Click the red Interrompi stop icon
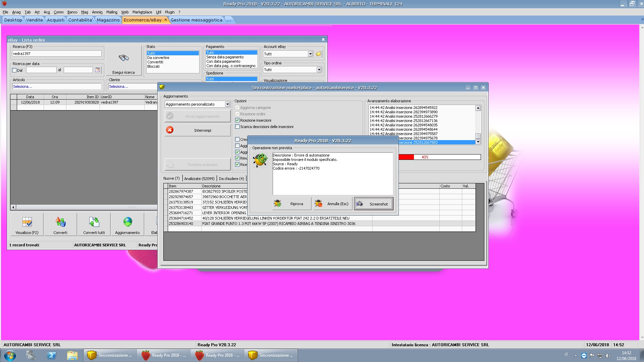 click(x=170, y=130)
